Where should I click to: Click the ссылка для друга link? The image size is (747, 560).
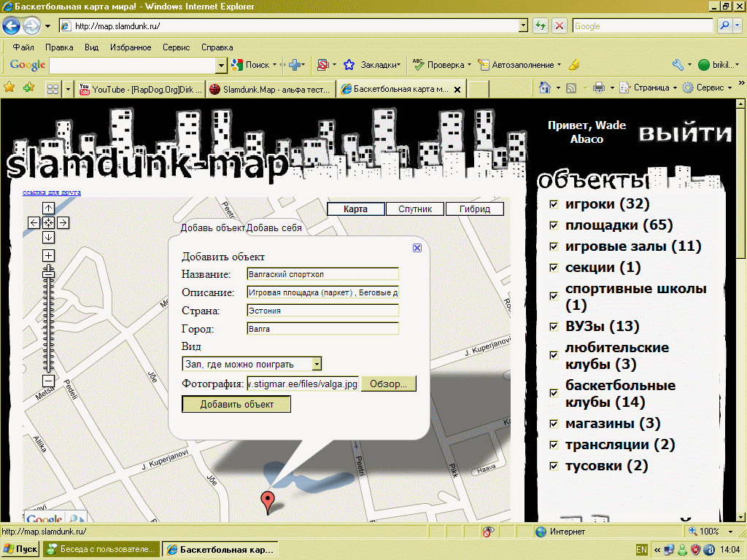[52, 192]
